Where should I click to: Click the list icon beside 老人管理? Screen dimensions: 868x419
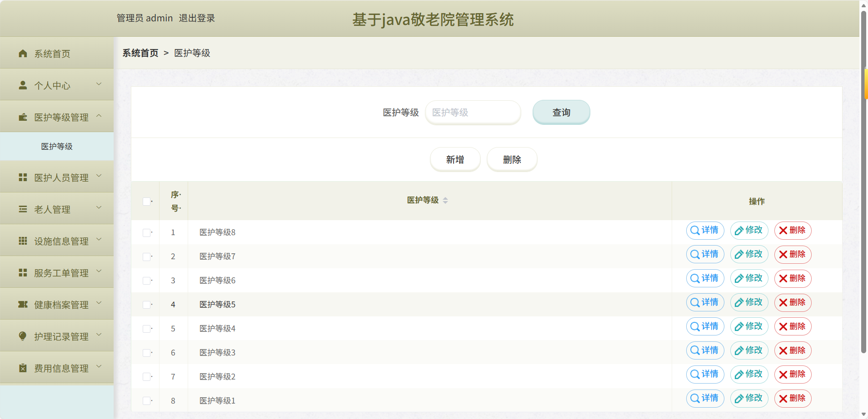tap(23, 209)
